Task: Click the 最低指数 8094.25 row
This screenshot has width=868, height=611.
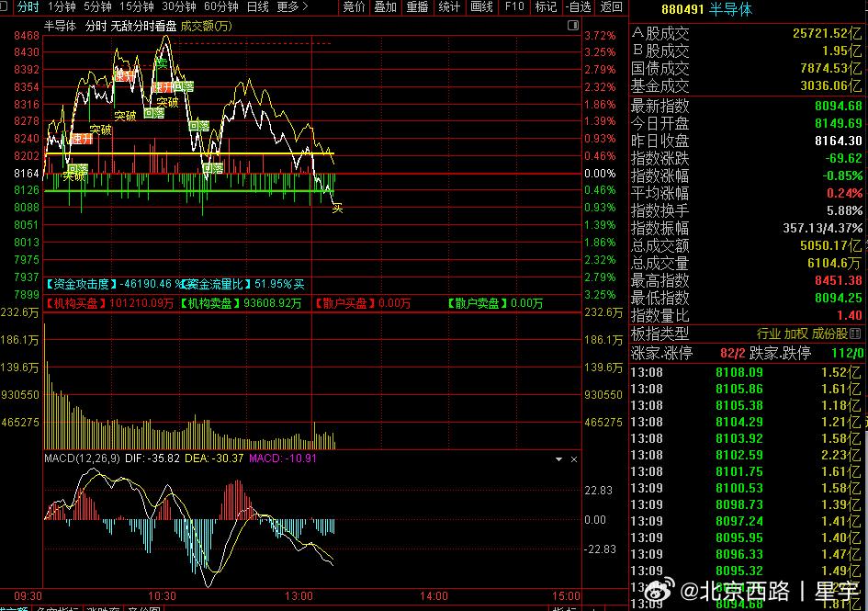Action: coord(747,298)
